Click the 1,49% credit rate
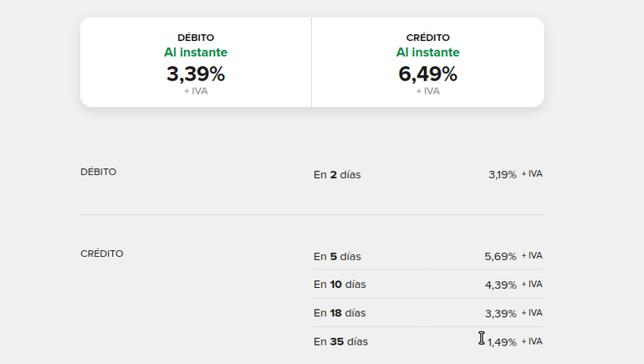 (x=502, y=341)
